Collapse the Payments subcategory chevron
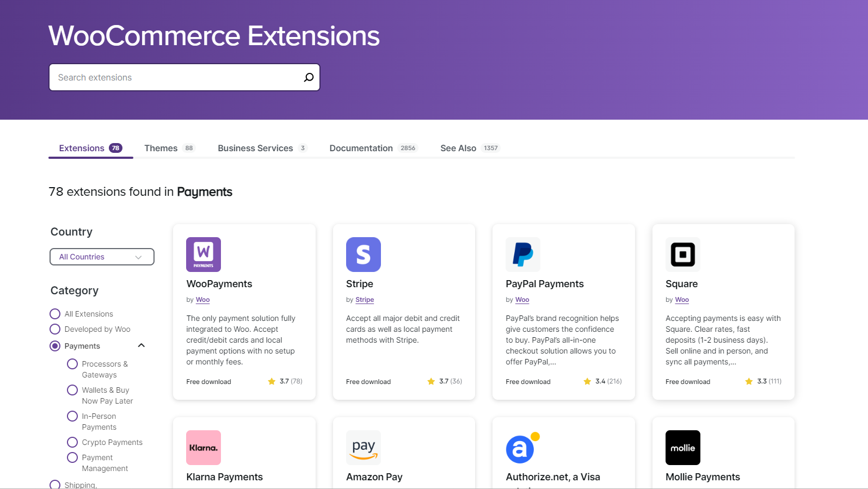 pyautogui.click(x=141, y=345)
